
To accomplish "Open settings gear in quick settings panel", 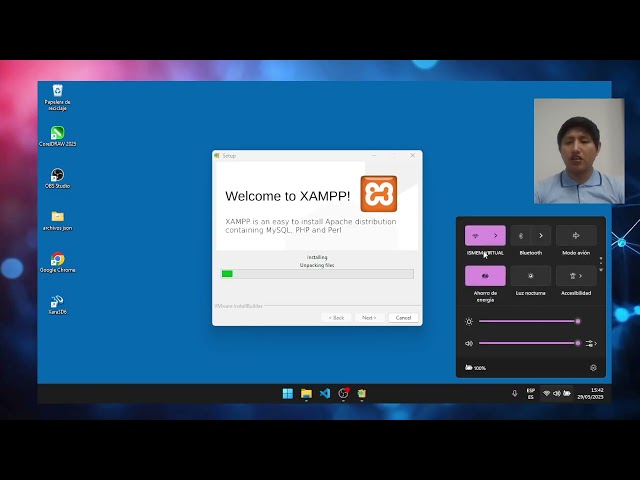I will tap(593, 368).
